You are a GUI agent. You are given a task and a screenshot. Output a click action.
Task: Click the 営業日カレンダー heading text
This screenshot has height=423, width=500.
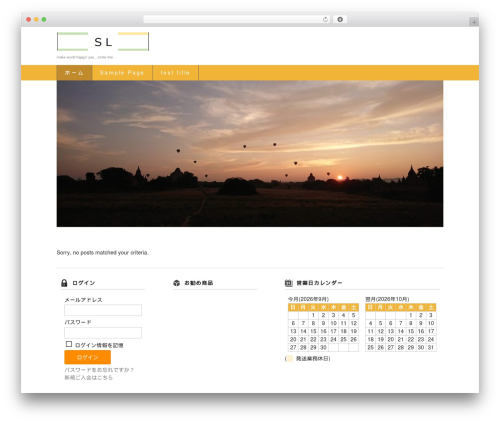[319, 283]
